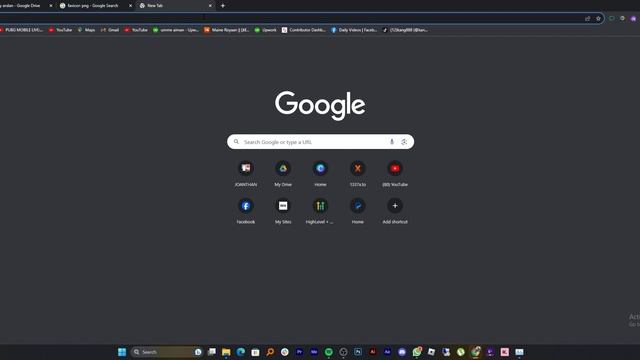This screenshot has height=360, width=640.
Task: Open the Home shortcut with blue C icon
Action: [x=320, y=173]
